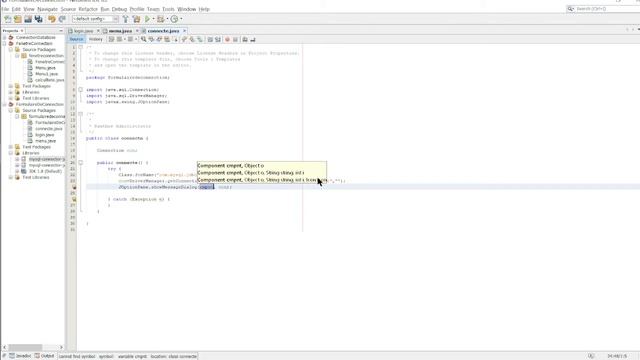Select 'Component cmpnt, Object o' completion hint

pyautogui.click(x=231, y=166)
